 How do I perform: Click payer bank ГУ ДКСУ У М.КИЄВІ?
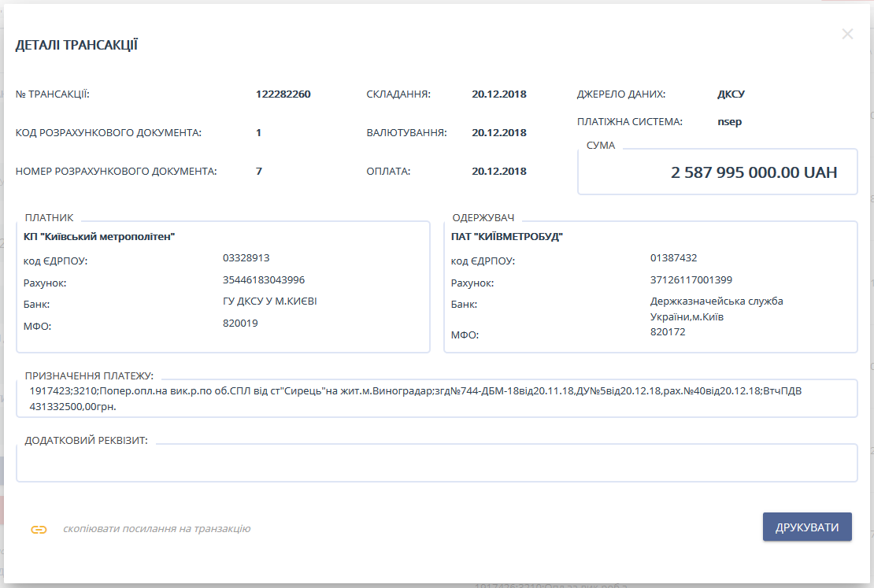pos(270,301)
